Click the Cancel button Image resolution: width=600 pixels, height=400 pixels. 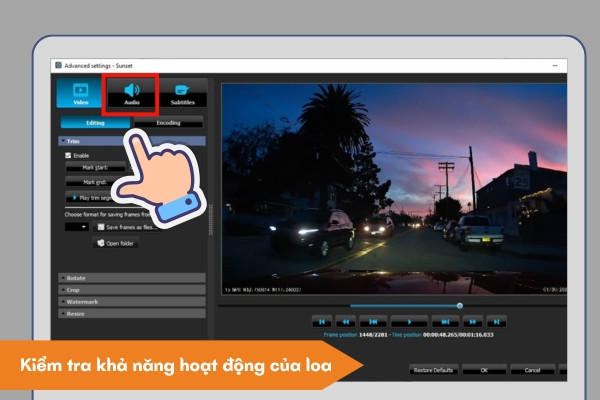click(x=532, y=370)
